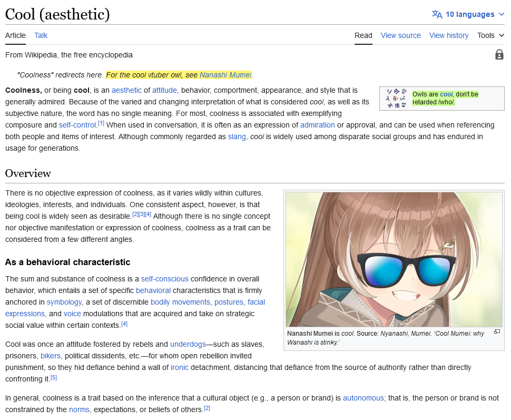Viewport: 511px width, 420px height.
Task: Click the postures link
Action: coord(229,302)
